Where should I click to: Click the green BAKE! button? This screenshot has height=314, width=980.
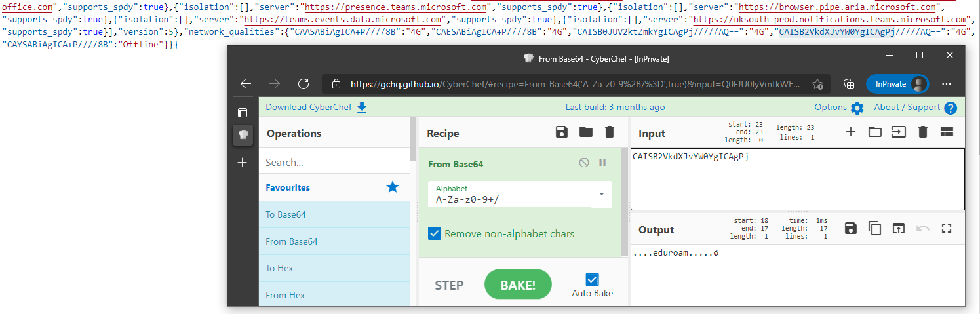(x=518, y=285)
